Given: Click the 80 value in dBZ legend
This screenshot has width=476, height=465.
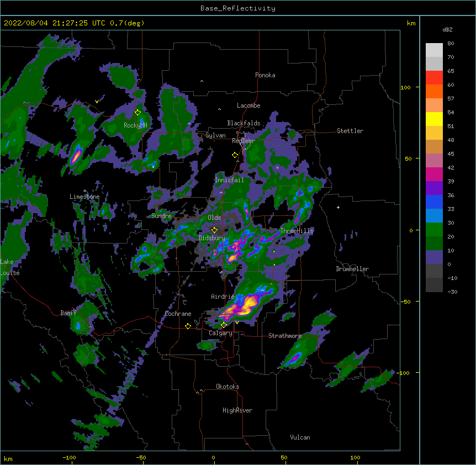Looking at the screenshot, I should (451, 44).
